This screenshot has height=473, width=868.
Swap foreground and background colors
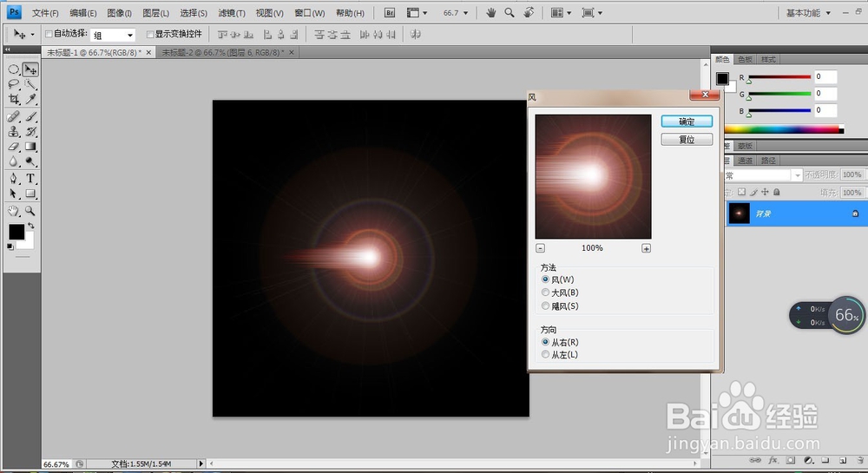coord(31,226)
